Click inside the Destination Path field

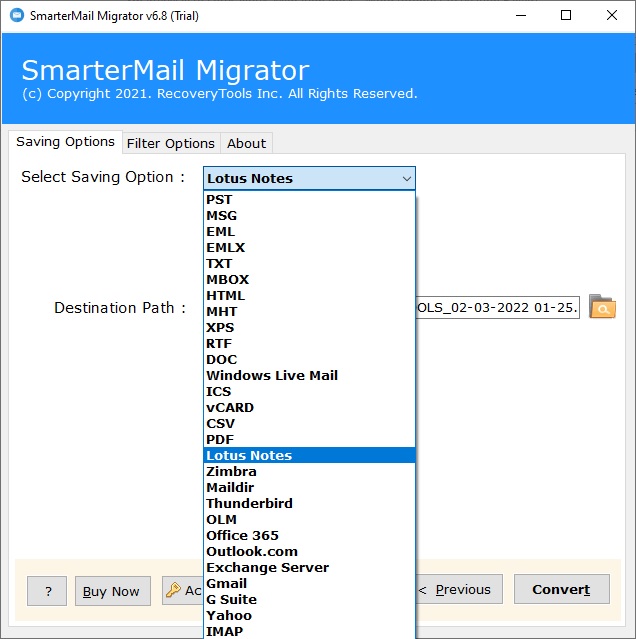pos(497,307)
